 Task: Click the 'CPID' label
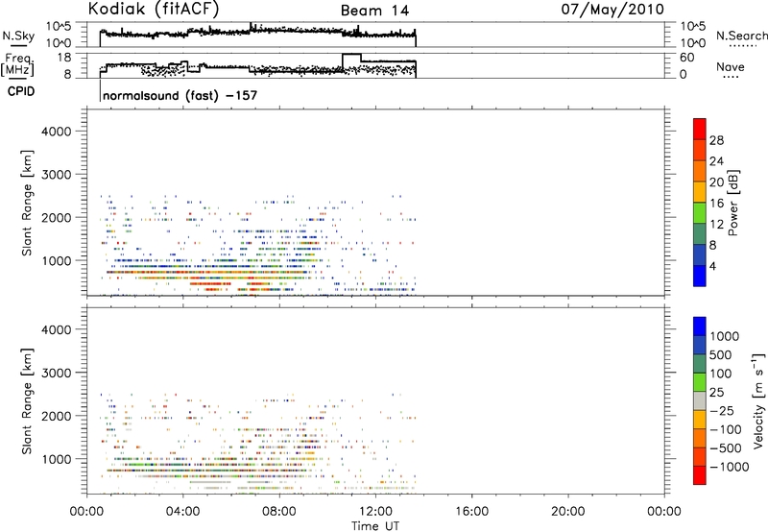pos(21,91)
